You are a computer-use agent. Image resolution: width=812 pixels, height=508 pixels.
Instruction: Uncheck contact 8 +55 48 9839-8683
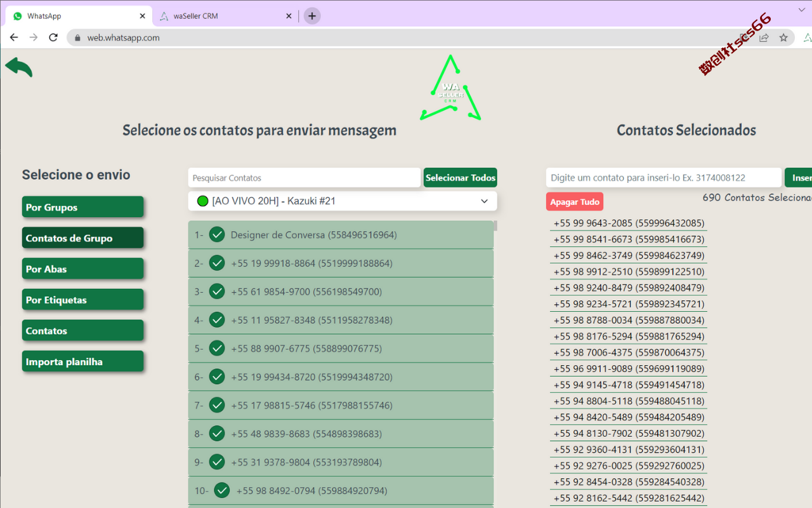pyautogui.click(x=217, y=434)
